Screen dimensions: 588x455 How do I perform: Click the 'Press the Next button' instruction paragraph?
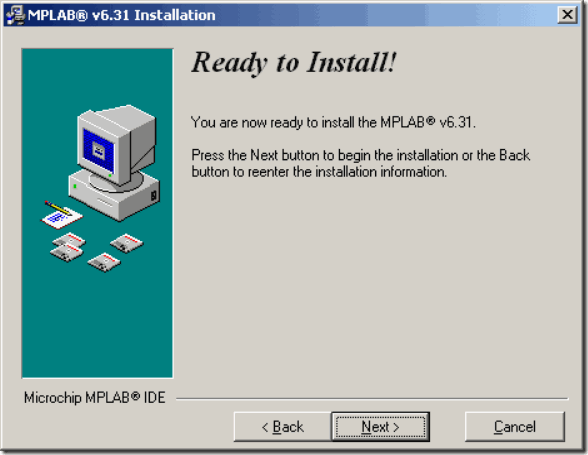[x=360, y=164]
